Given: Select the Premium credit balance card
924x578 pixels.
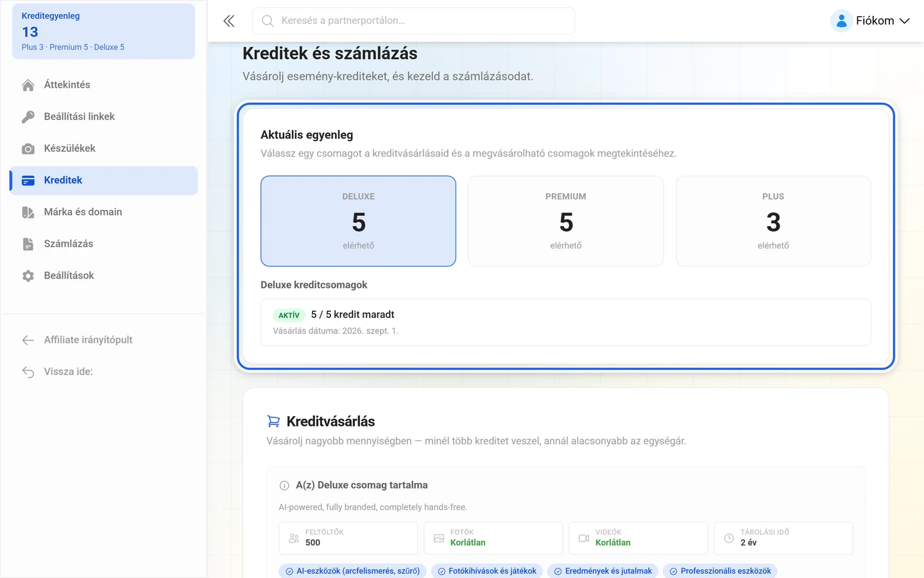Looking at the screenshot, I should (x=566, y=221).
